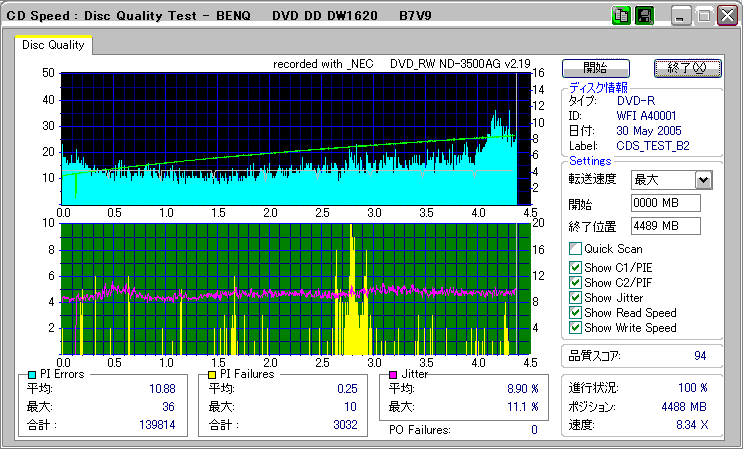The height and width of the screenshot is (449, 743).
Task: Click the copy-to-clipboard icon in title bar
Action: point(621,15)
